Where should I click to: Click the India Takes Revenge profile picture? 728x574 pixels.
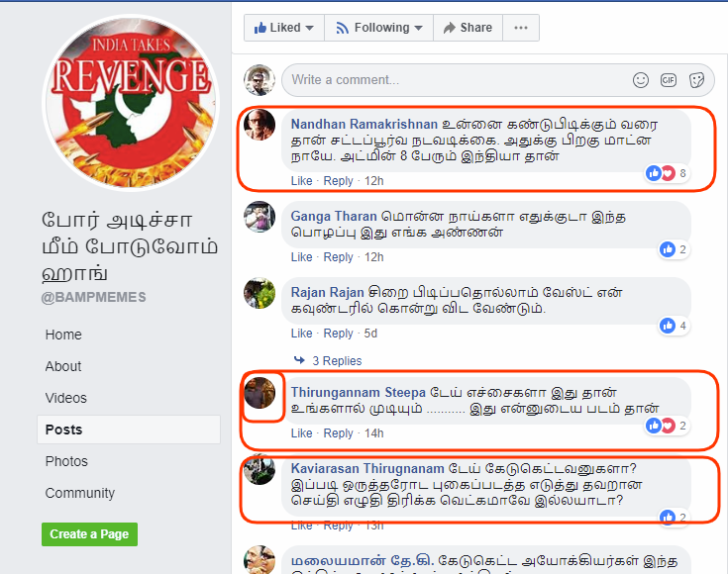(x=131, y=102)
